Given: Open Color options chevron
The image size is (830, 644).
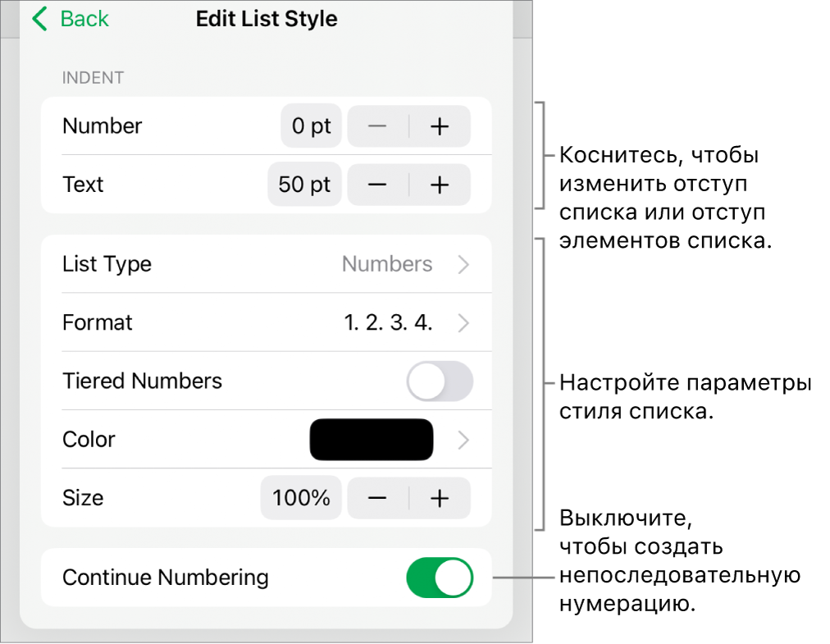Looking at the screenshot, I should pyautogui.click(x=463, y=440).
